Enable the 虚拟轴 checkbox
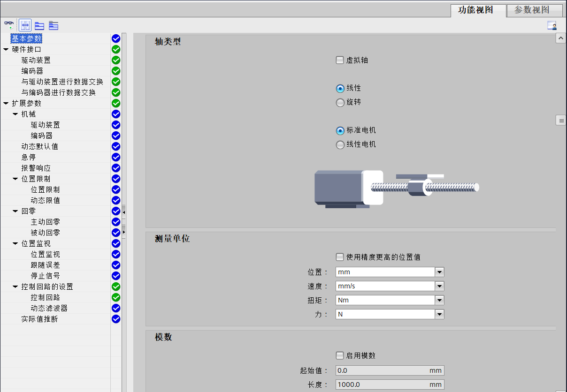Image resolution: width=567 pixels, height=392 pixels. click(339, 60)
